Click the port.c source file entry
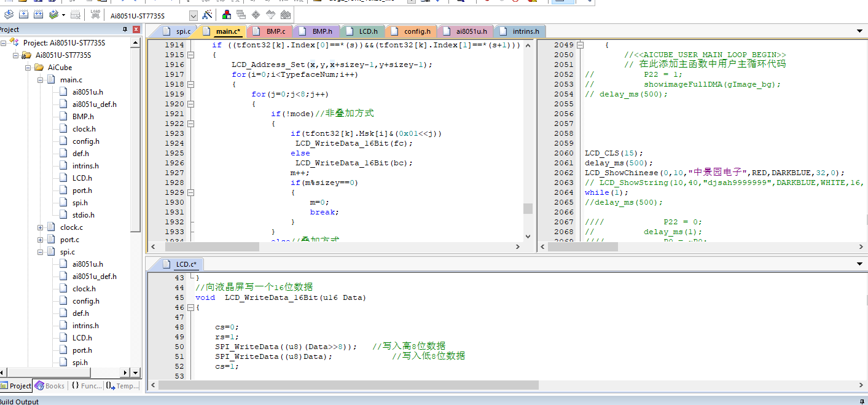The image size is (868, 405). coord(69,240)
